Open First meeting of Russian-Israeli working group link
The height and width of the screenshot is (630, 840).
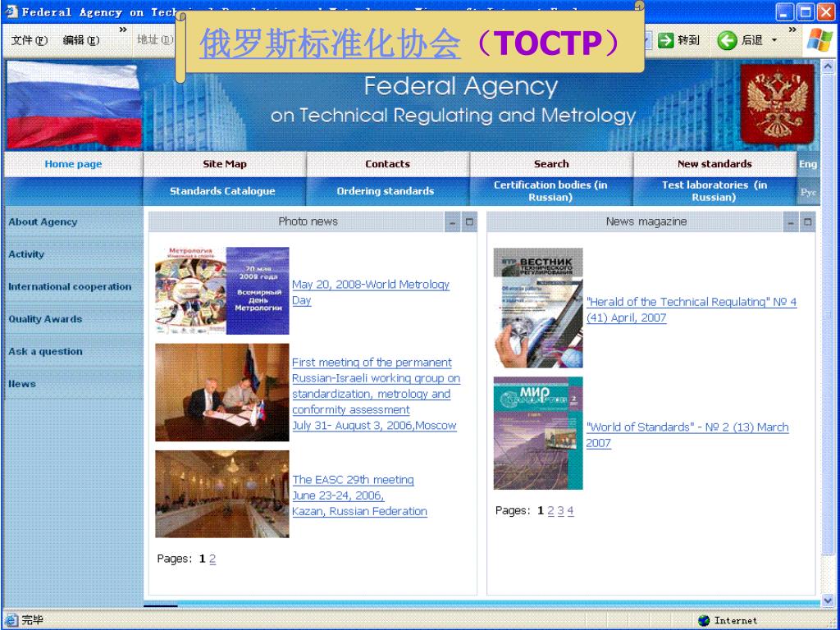point(376,394)
